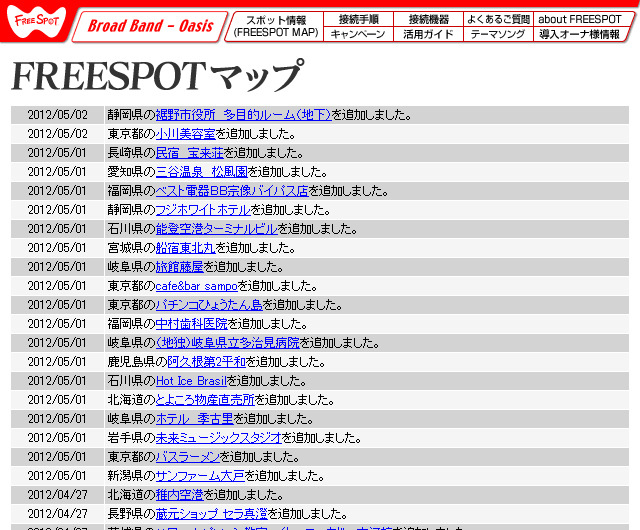This screenshot has width=640, height=530.
Task: Open ベスト電器BB宗像バイパス店 link
Action: pos(232,191)
